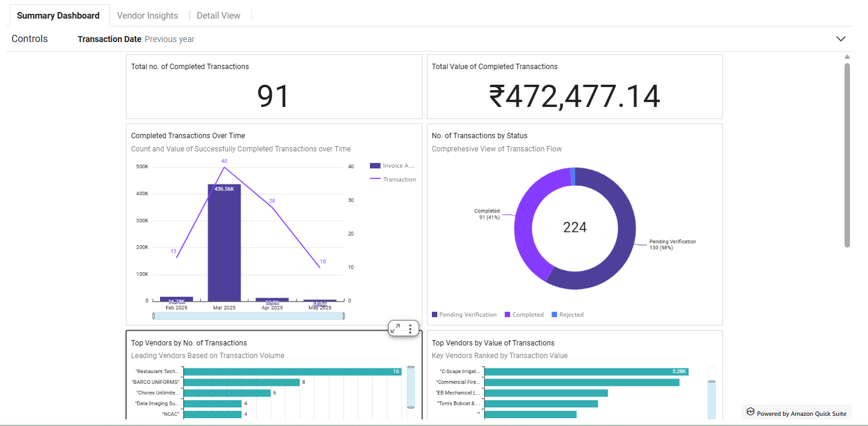Click the Controls label to expand
The image size is (868, 426).
click(29, 39)
